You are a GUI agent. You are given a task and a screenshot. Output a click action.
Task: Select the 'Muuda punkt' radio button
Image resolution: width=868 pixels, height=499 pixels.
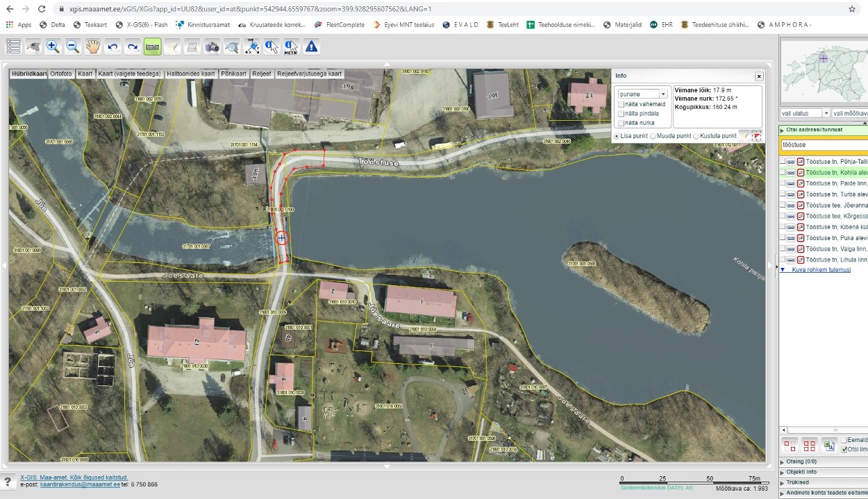[x=652, y=136]
